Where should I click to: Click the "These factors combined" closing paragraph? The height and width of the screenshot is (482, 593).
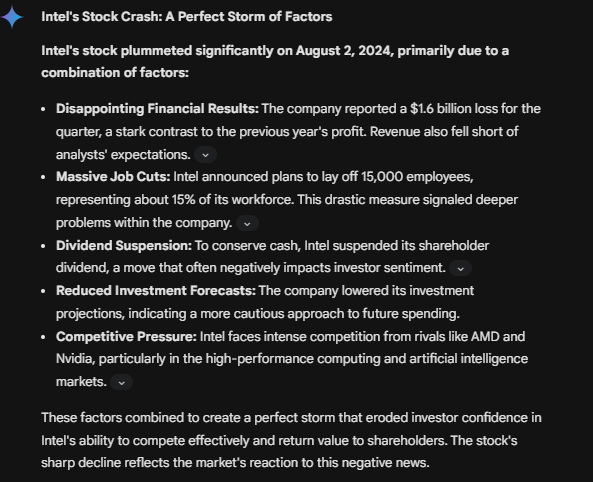click(x=291, y=440)
